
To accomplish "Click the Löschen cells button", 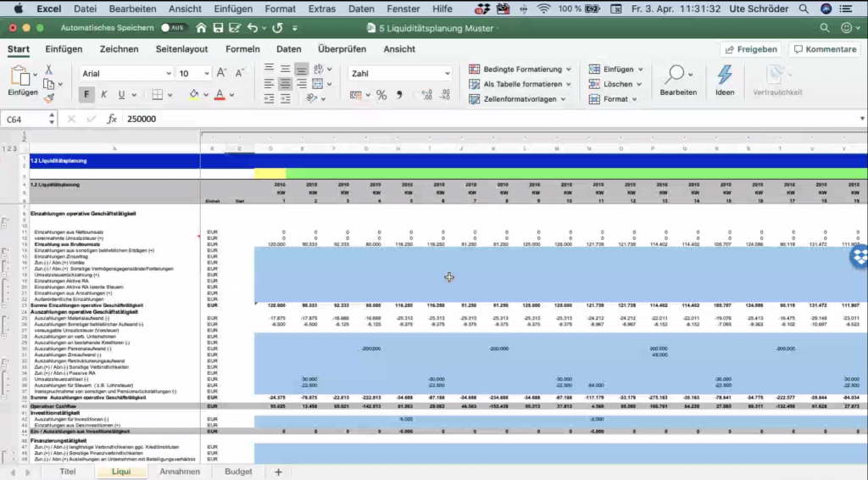I will click(x=615, y=84).
